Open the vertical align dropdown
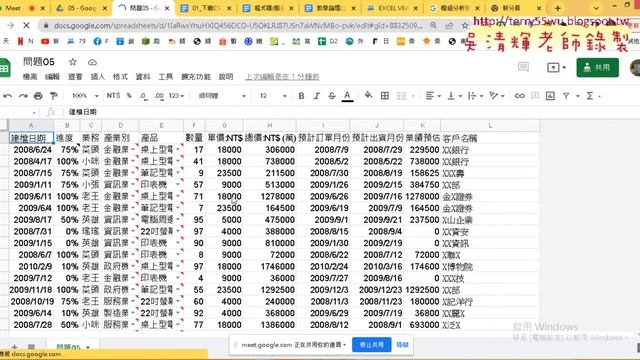640x360 pixels. (455, 96)
